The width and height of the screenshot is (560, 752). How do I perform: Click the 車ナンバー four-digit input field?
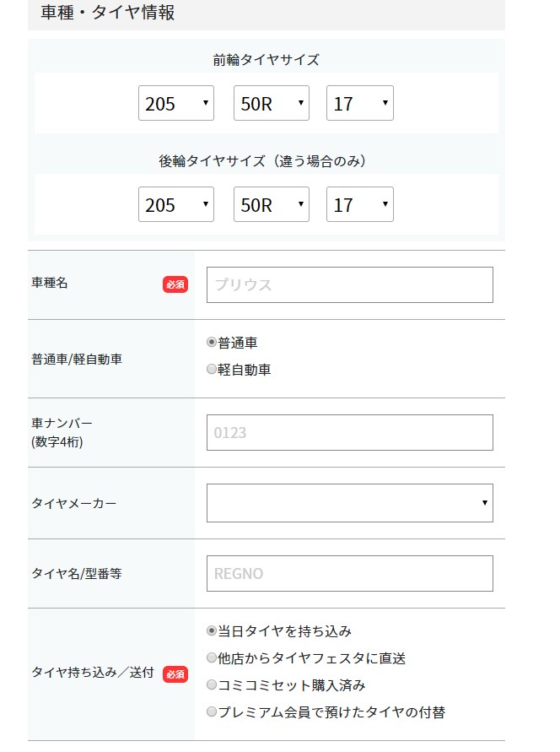click(350, 433)
